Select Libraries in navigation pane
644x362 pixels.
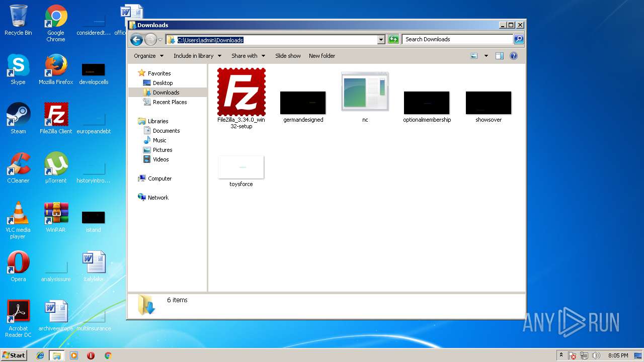pos(153,121)
